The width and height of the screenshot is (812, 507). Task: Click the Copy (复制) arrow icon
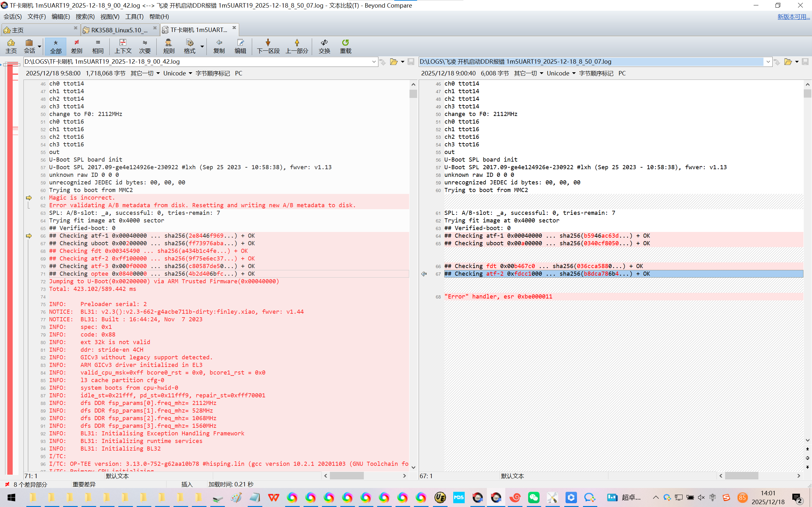[x=219, y=43]
